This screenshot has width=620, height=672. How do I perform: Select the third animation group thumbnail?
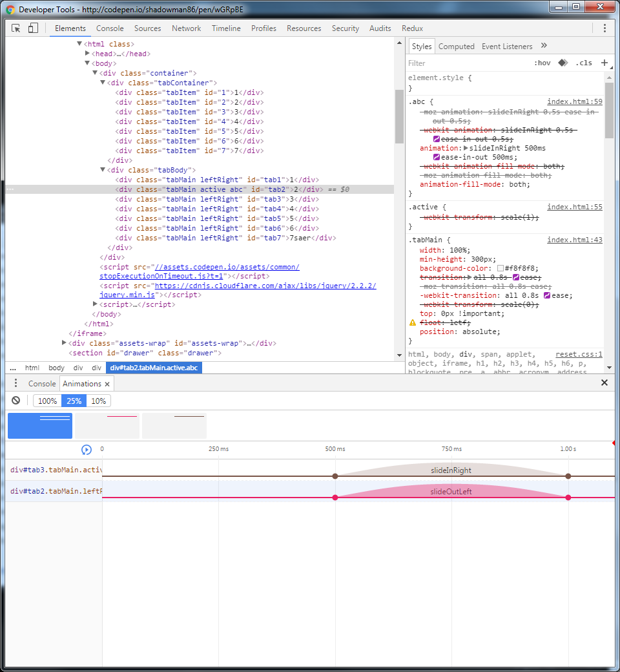(174, 426)
